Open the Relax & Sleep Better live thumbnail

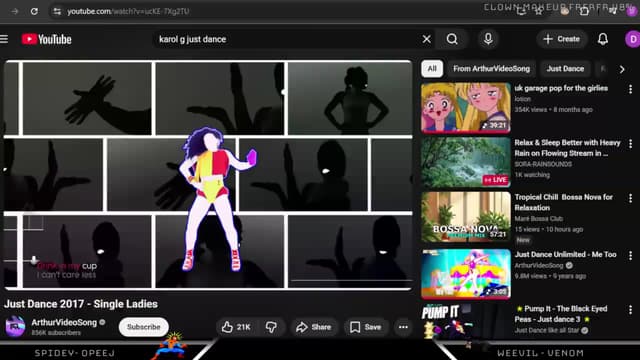pos(466,162)
